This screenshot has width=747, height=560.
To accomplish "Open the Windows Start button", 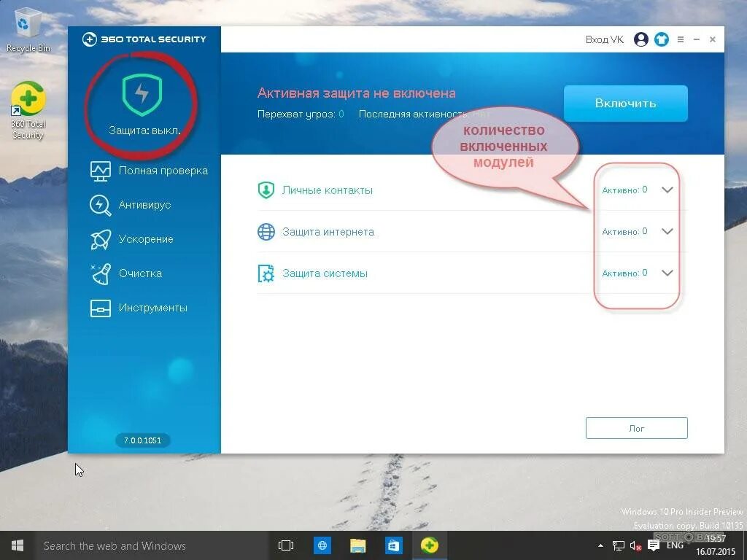I will (18, 545).
